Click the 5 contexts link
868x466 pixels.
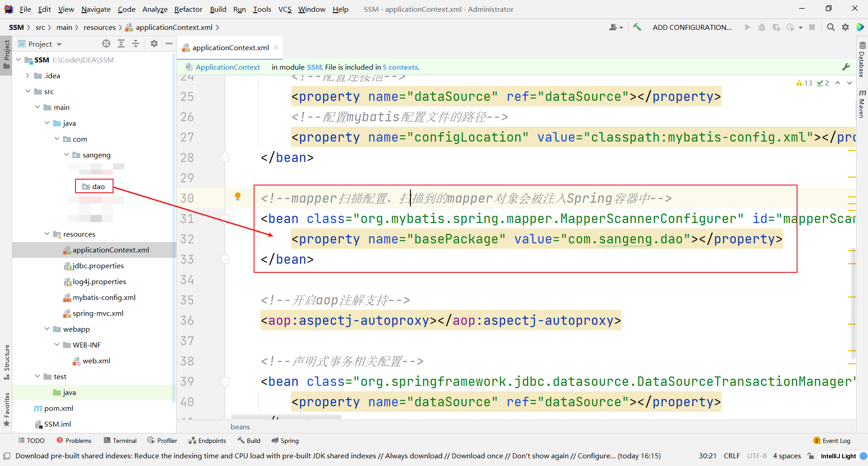pos(401,67)
